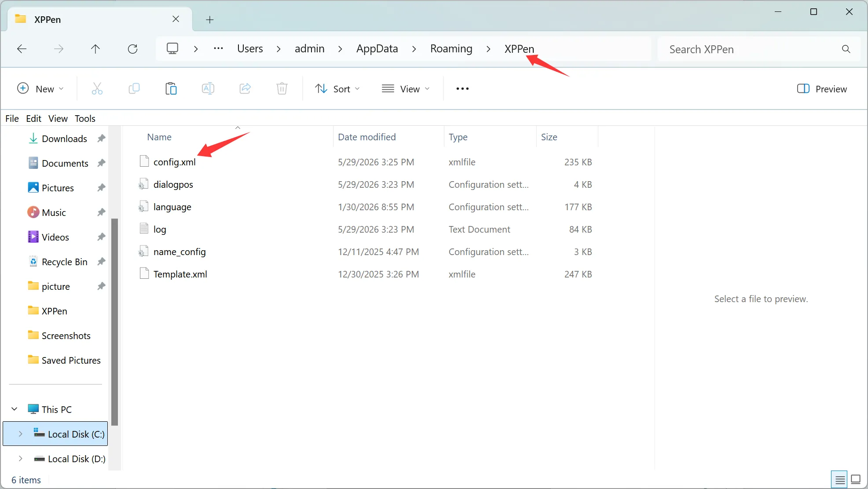
Task: Click the Copy icon in toolbar
Action: click(x=134, y=89)
